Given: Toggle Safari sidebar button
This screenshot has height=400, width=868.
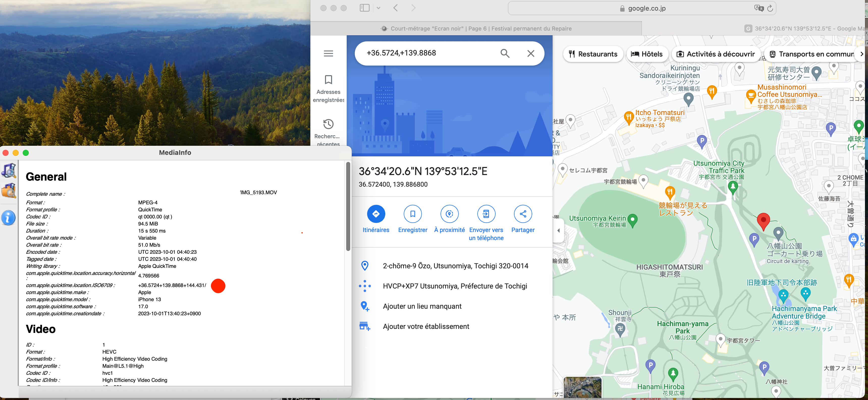Looking at the screenshot, I should [364, 8].
